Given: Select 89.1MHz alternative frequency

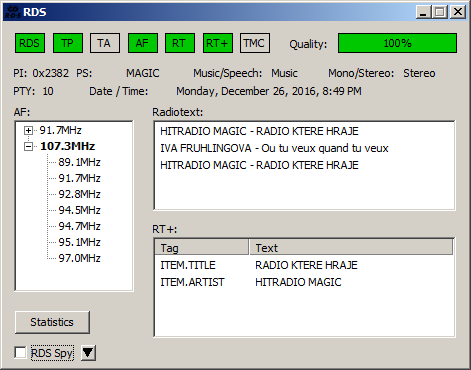Looking at the screenshot, I should pyautogui.click(x=79, y=162).
